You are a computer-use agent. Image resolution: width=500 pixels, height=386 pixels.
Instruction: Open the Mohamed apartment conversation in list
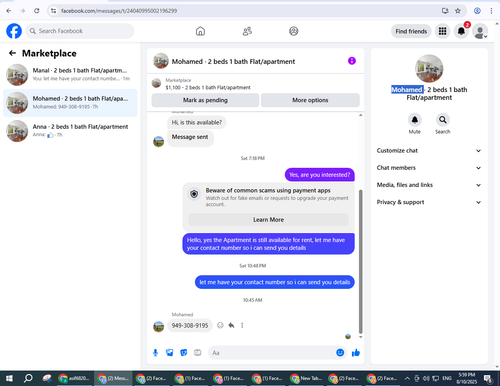click(70, 103)
